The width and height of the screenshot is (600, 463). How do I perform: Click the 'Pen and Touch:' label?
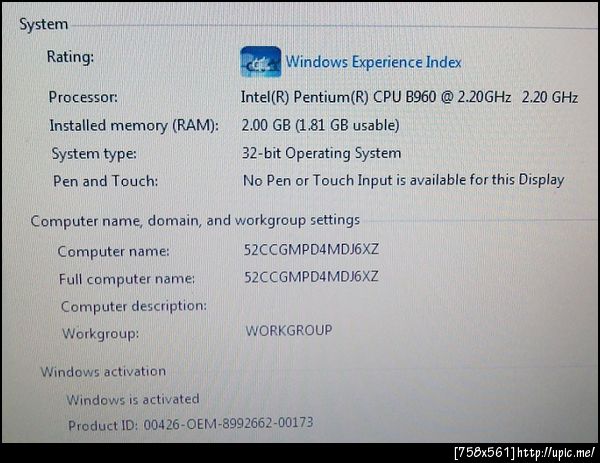click(x=106, y=181)
